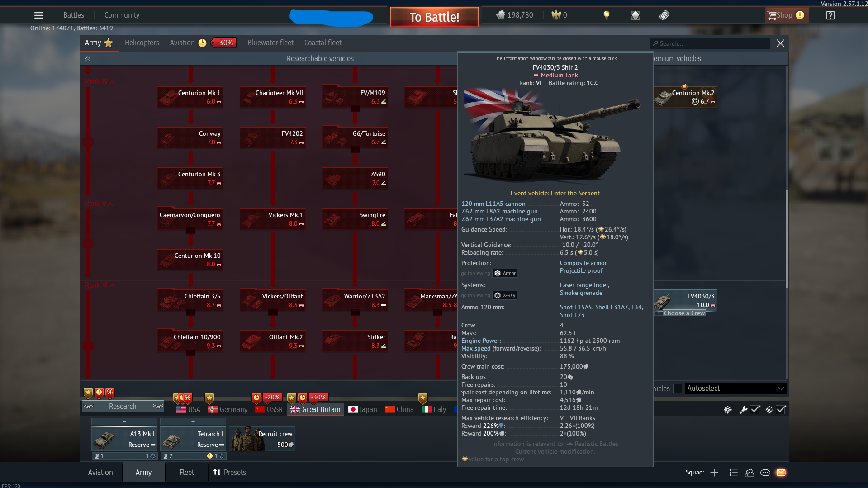
Task: Click the Recruit crew slot
Action: 262,439
